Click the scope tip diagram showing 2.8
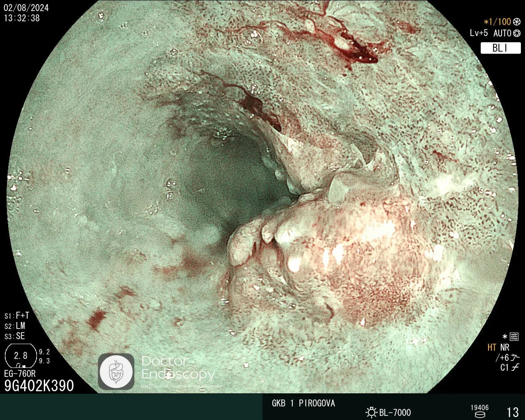This screenshot has height=420, width=525. [20, 356]
